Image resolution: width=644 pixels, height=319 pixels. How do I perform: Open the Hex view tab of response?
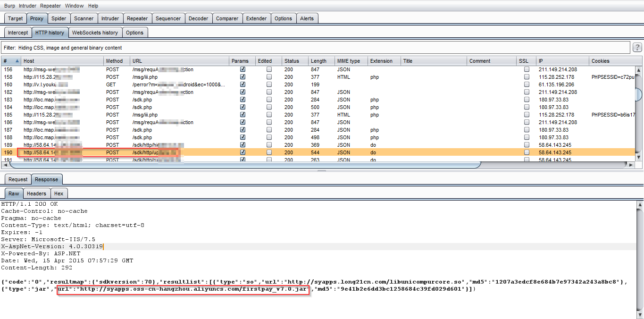(59, 193)
